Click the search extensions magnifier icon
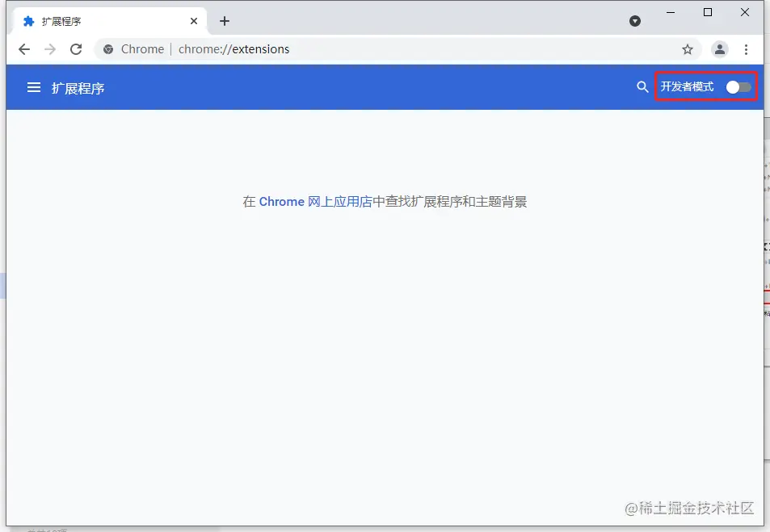 point(642,87)
